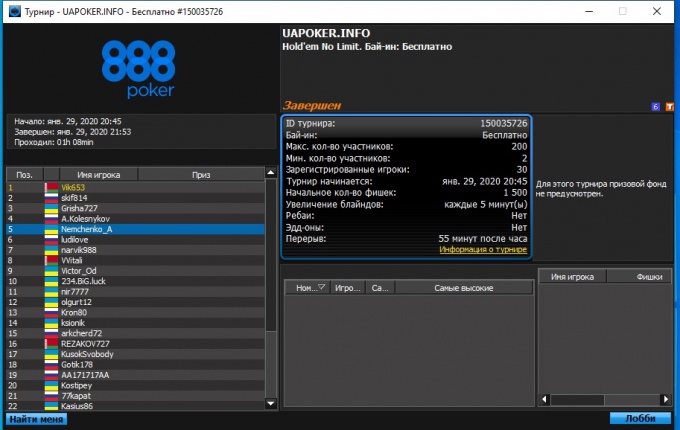Click the flag icon next to skif814
The image size is (680, 430).
click(x=51, y=198)
